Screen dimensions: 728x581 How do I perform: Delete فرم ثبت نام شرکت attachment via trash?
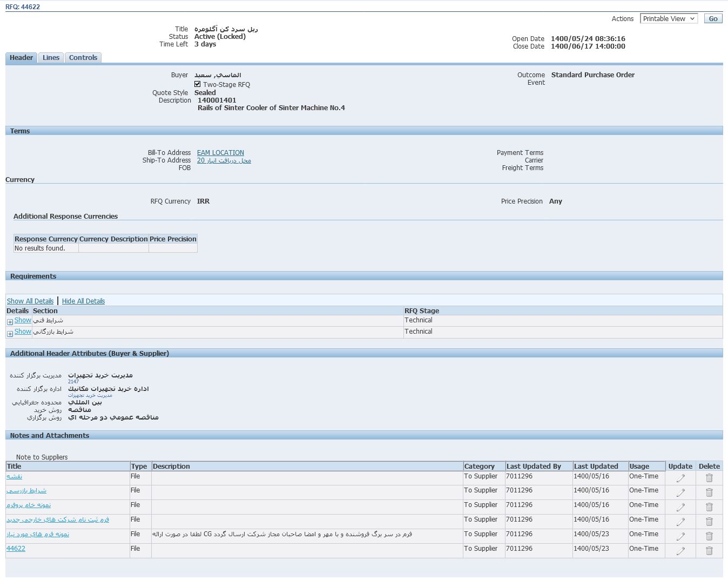(x=709, y=522)
